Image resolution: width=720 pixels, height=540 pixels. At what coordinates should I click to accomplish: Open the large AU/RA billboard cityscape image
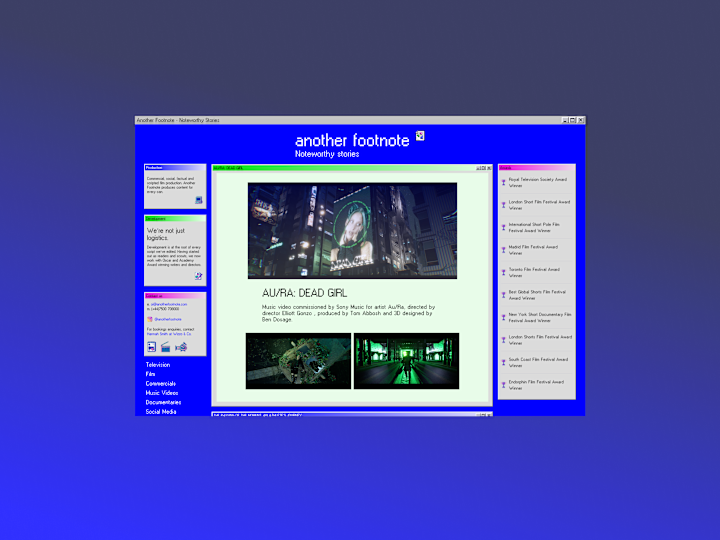pyautogui.click(x=352, y=231)
